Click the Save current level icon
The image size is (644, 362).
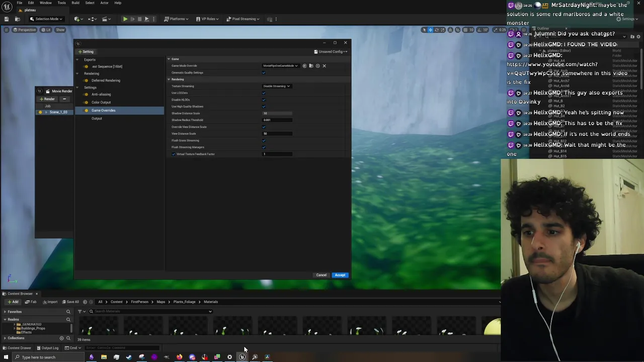[x=7, y=19]
